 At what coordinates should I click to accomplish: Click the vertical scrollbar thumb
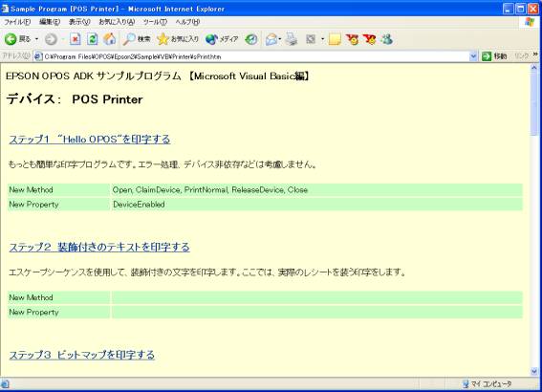click(534, 103)
